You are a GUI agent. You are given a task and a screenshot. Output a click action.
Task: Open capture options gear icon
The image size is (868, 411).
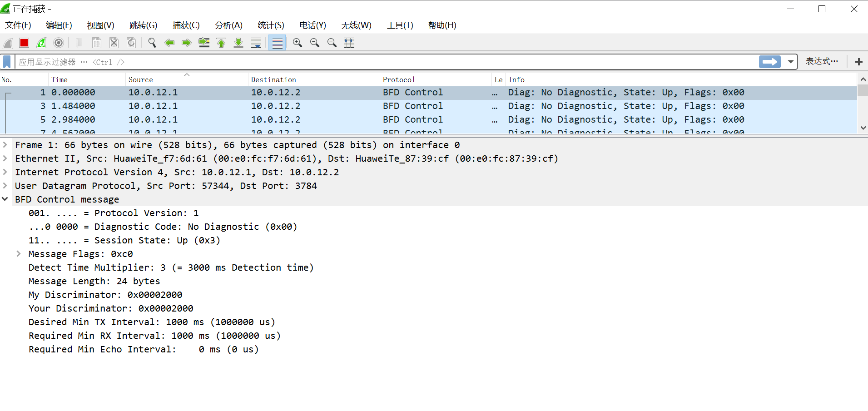coord(59,43)
